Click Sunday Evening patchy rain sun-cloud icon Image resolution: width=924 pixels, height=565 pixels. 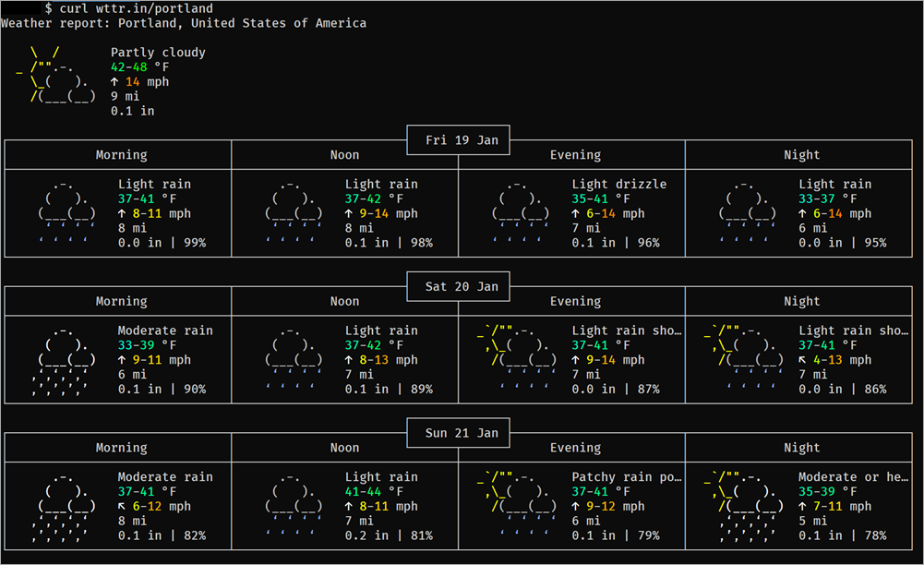(516, 505)
